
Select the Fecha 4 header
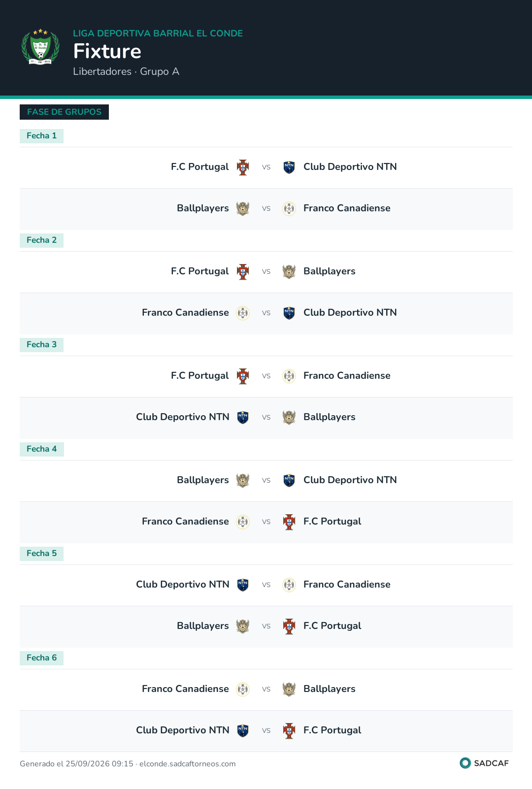pyautogui.click(x=41, y=449)
